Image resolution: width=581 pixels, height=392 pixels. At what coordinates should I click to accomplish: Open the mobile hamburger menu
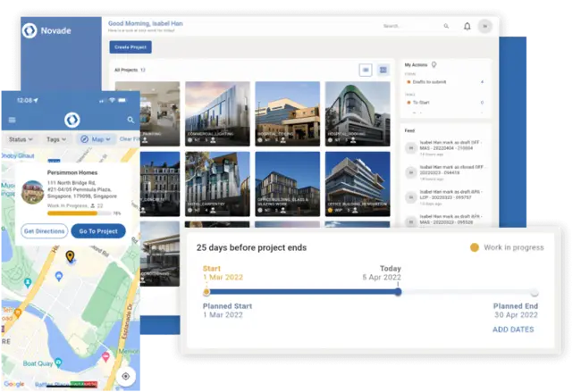click(x=12, y=120)
